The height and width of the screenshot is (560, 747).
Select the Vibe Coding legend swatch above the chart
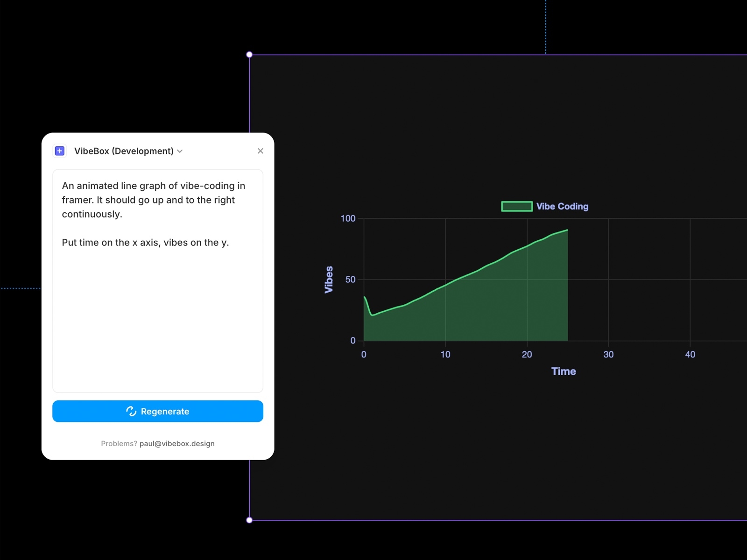(516, 206)
